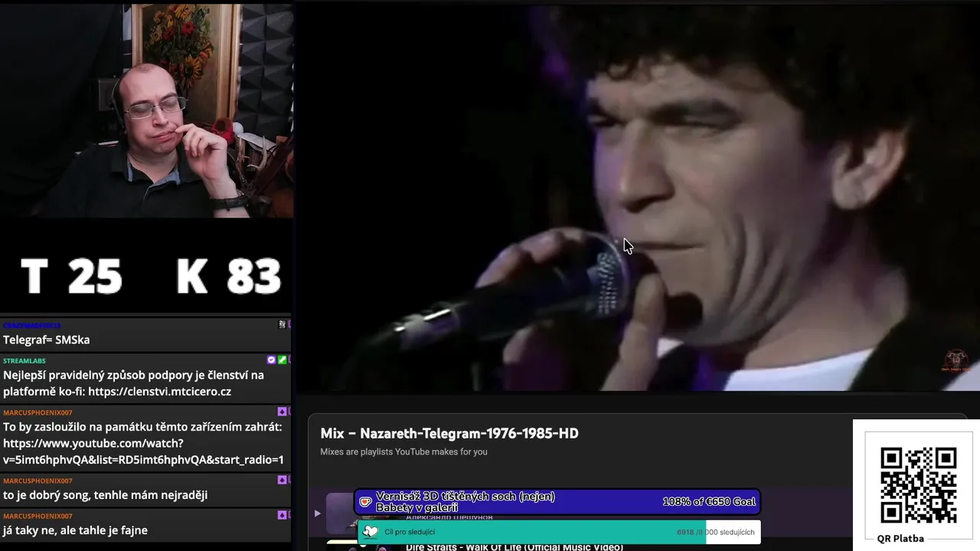Open the Dire Straits - Walk Of Life entry
The image size is (980, 551).
[x=514, y=547]
